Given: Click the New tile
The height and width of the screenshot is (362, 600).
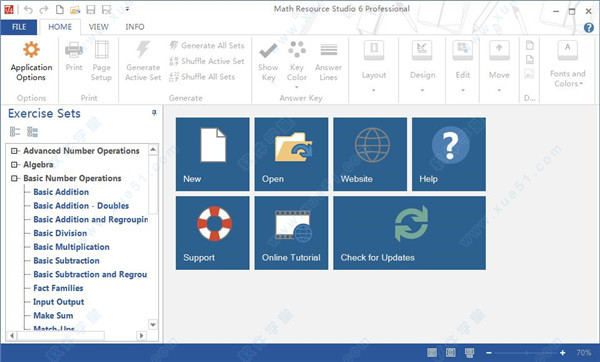Looking at the screenshot, I should (x=213, y=154).
